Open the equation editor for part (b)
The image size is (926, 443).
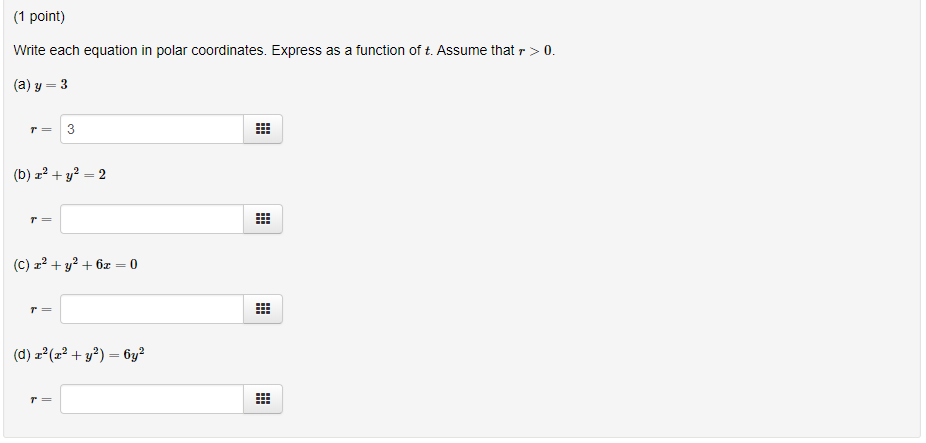click(263, 219)
